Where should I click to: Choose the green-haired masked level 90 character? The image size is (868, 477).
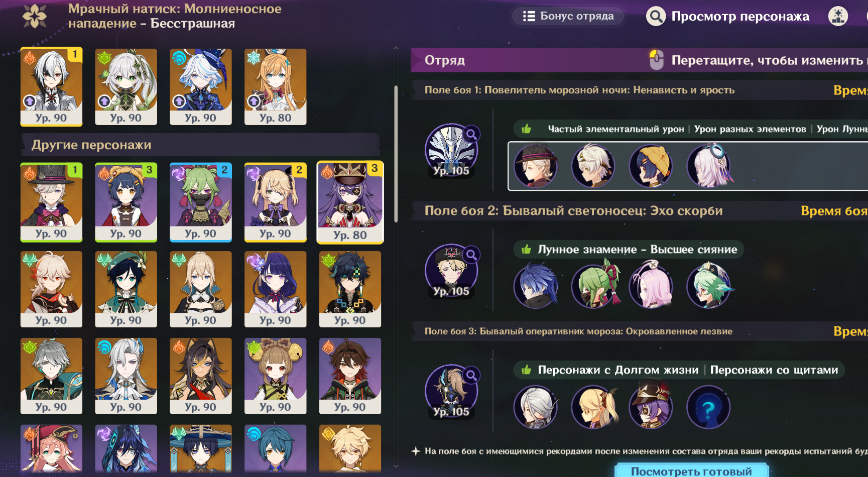201,202
